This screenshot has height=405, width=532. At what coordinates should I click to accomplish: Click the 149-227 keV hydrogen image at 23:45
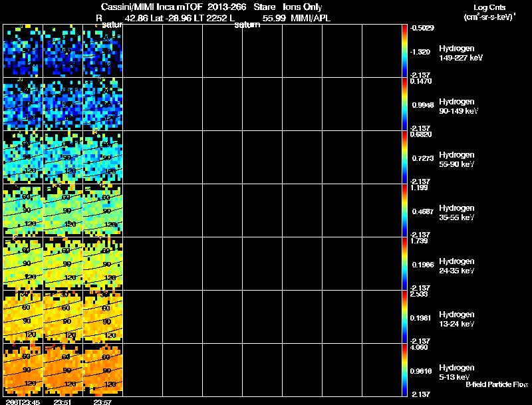pos(23,51)
